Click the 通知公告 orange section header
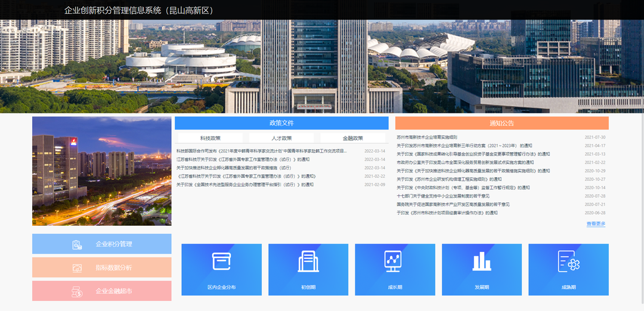Image resolution: width=644 pixels, height=311 pixels. (501, 123)
